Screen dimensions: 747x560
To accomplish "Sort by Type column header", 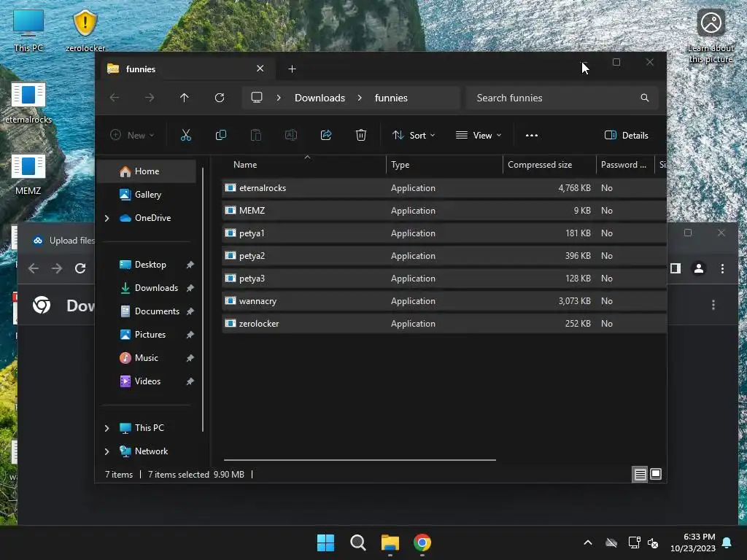I will click(444, 165).
